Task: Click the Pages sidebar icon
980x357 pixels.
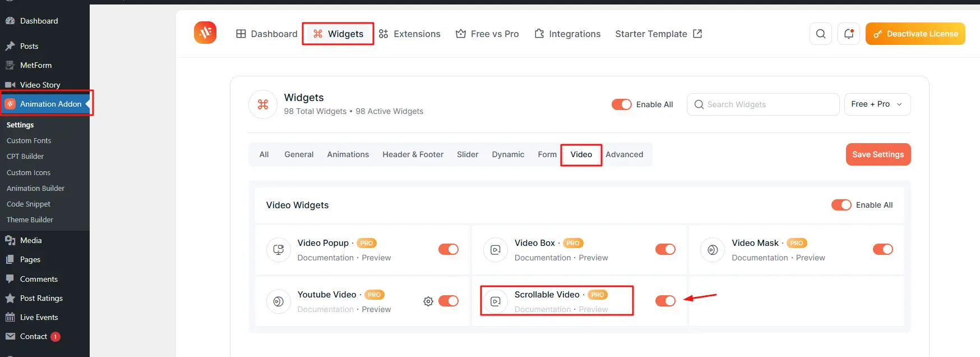Action: tap(10, 259)
